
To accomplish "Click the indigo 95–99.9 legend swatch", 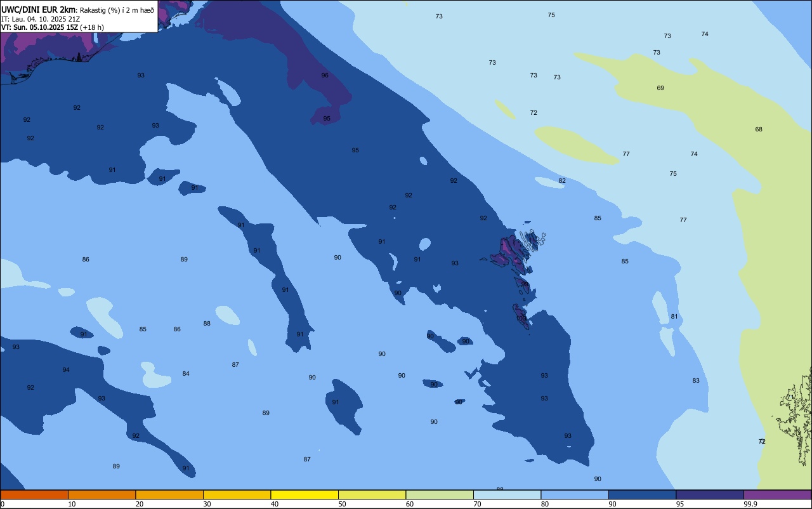I will 710,494.
